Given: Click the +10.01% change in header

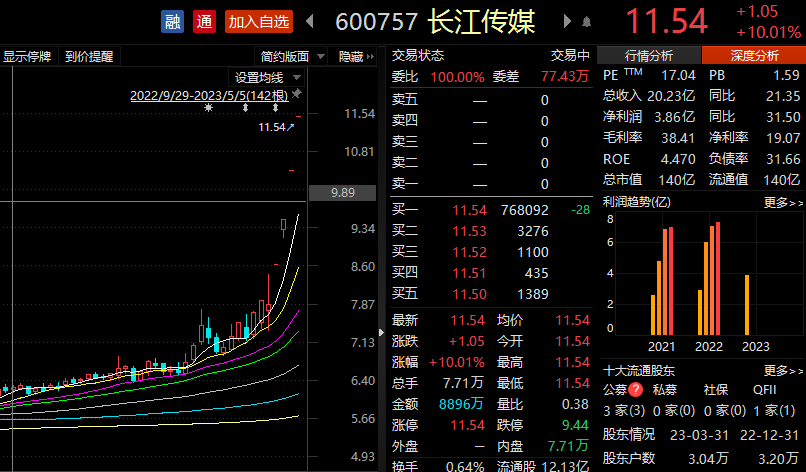Looking at the screenshot, I should [x=768, y=32].
